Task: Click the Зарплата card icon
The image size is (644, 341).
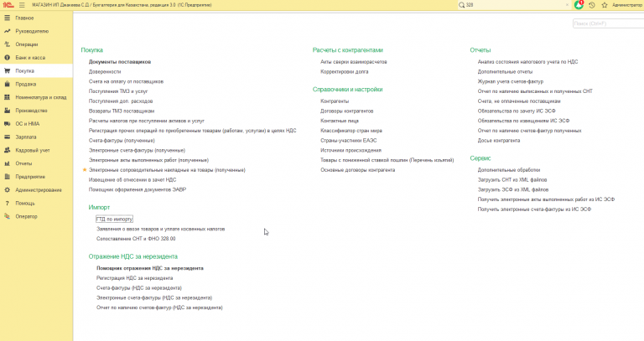Action: 7,137
